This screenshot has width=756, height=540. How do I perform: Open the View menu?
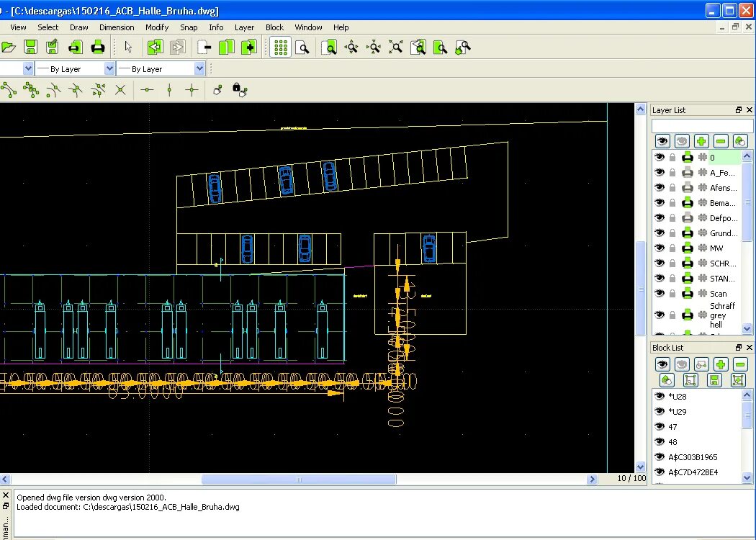pyautogui.click(x=18, y=27)
